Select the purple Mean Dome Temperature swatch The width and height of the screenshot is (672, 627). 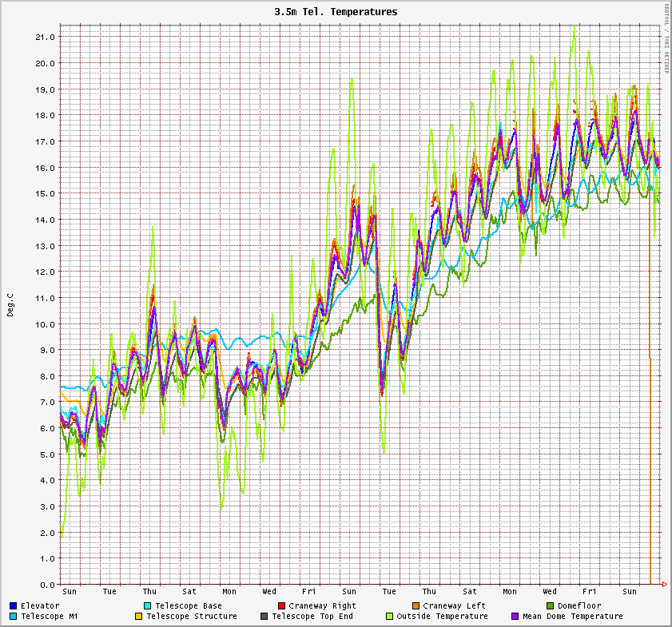pos(515,617)
